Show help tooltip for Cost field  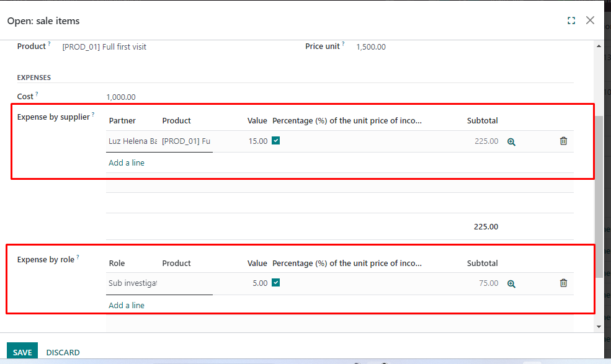click(37, 94)
